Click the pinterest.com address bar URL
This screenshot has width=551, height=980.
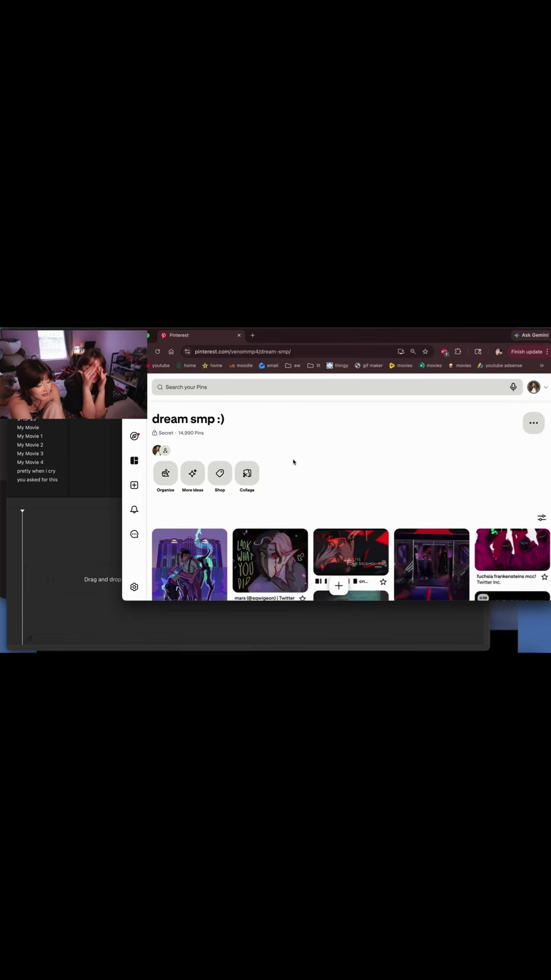(x=243, y=352)
